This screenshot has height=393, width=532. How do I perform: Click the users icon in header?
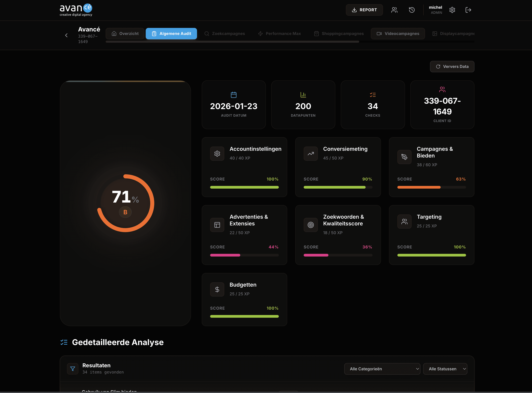394,10
